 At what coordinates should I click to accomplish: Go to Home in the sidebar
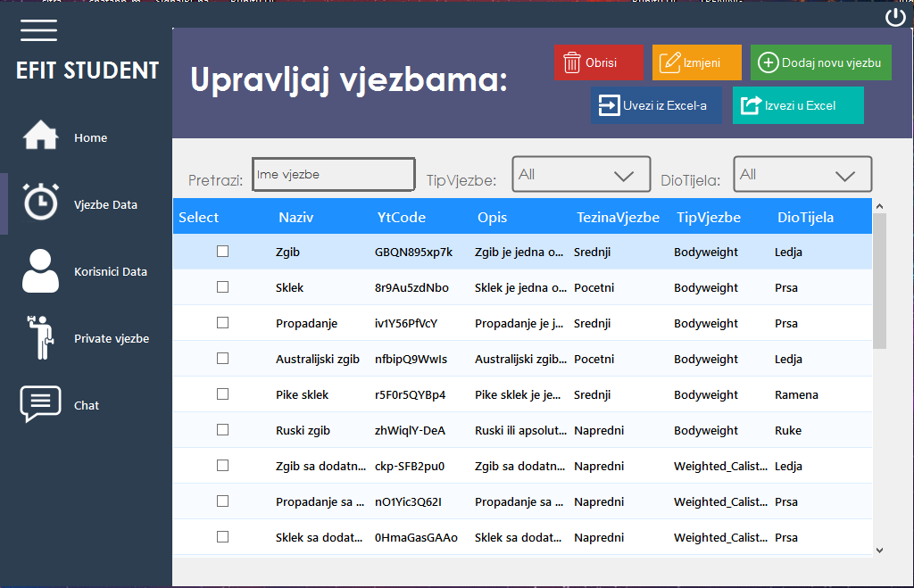click(90, 137)
